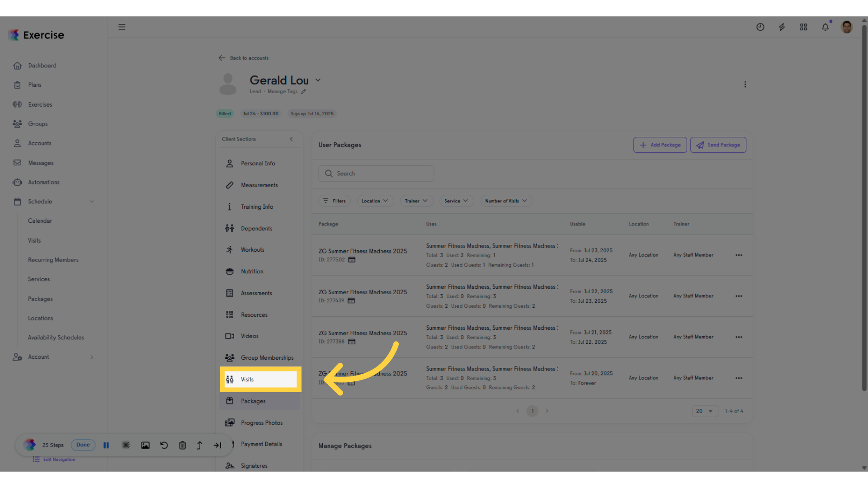868x488 pixels.
Task: Click the lightning bolt quick actions icon
Action: tap(782, 27)
